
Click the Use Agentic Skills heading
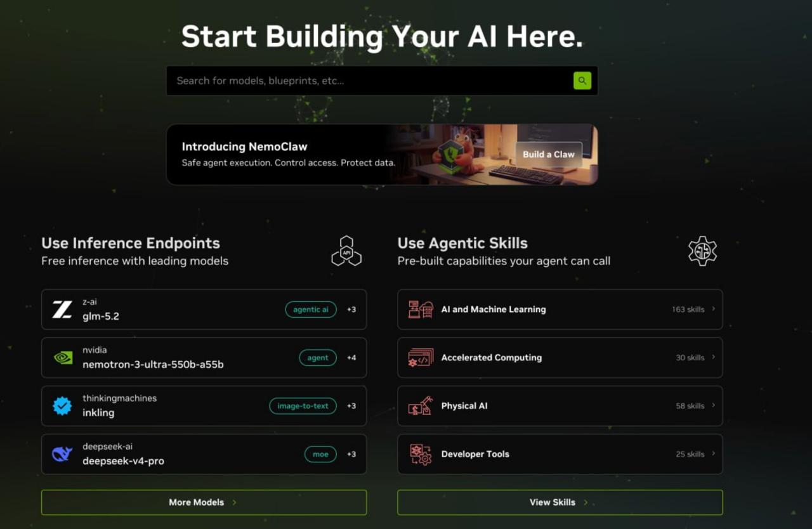[x=462, y=244]
